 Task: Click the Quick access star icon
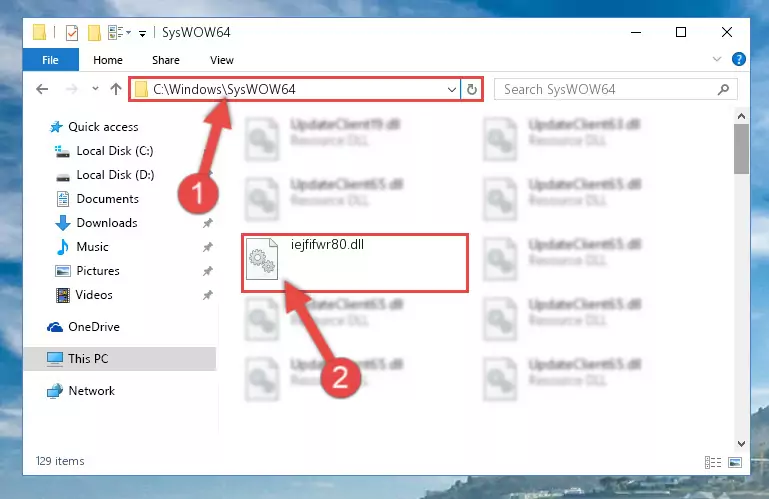tap(56, 127)
